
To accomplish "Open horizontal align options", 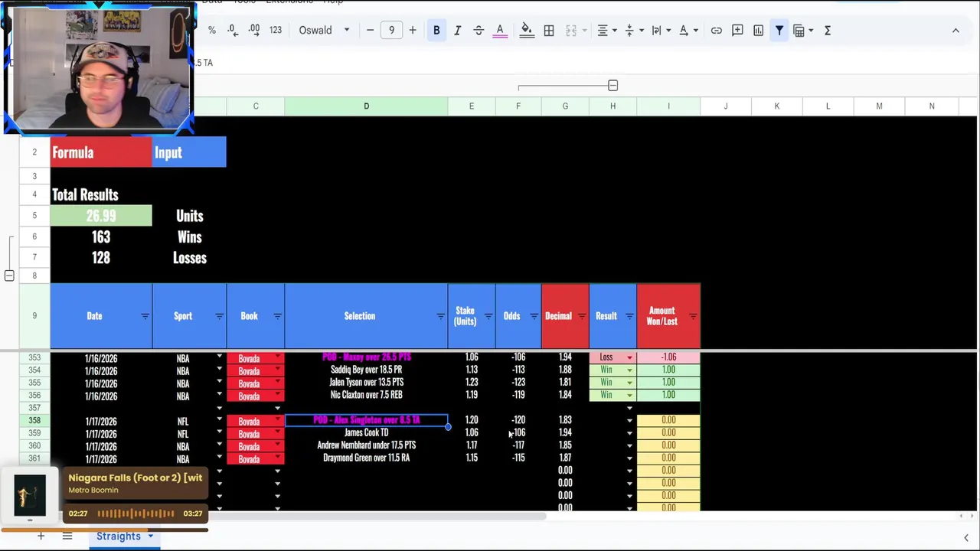I will pyautogui.click(x=606, y=31).
